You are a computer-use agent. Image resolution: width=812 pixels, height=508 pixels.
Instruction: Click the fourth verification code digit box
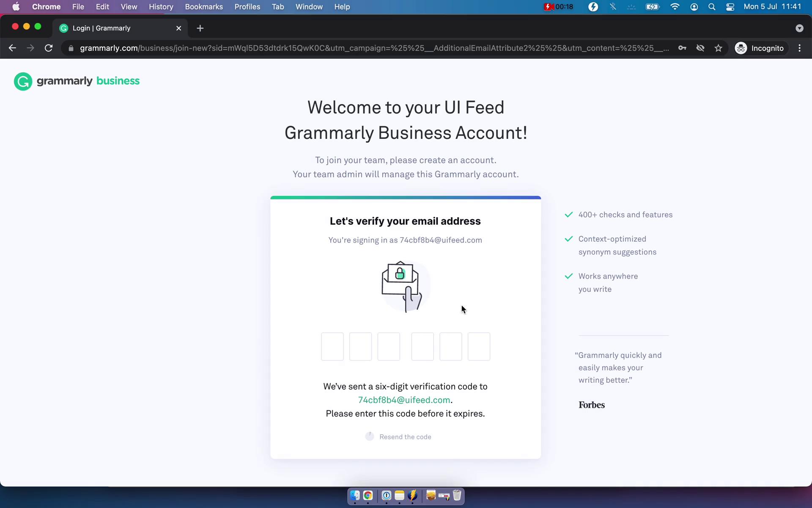click(x=422, y=347)
